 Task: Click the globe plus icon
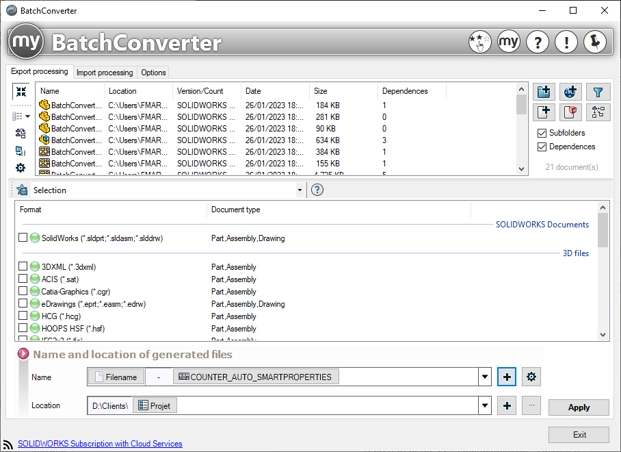570,92
